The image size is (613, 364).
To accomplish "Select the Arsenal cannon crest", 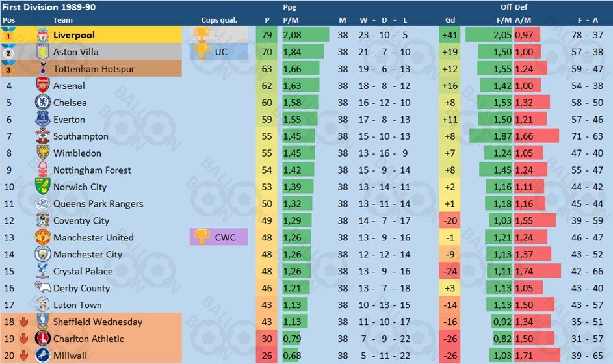I will point(43,85).
